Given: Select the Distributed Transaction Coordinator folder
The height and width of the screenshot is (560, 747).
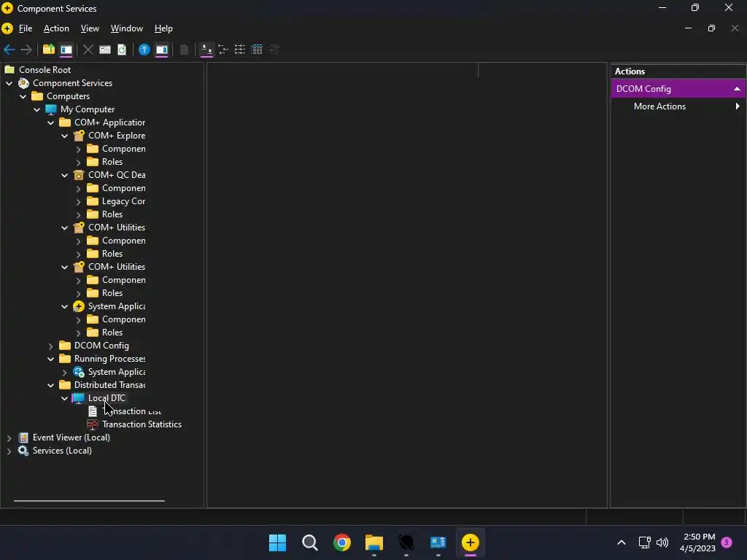Looking at the screenshot, I should coord(109,385).
